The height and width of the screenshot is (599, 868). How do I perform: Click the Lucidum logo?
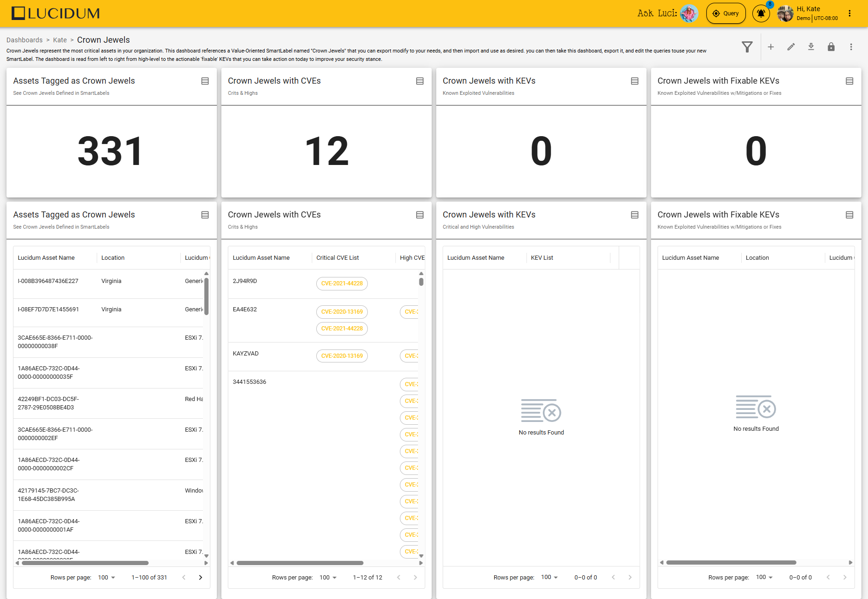pyautogui.click(x=56, y=13)
